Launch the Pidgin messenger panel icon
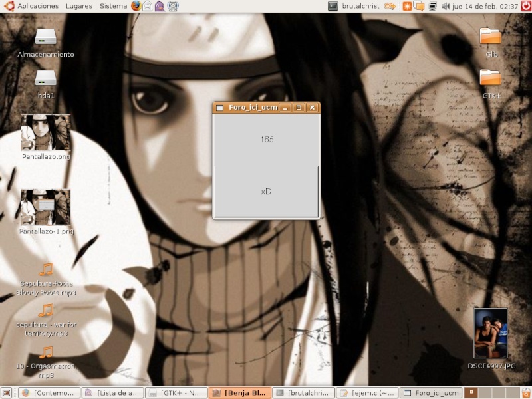Image resolution: width=532 pixels, height=399 pixels. coord(160,6)
